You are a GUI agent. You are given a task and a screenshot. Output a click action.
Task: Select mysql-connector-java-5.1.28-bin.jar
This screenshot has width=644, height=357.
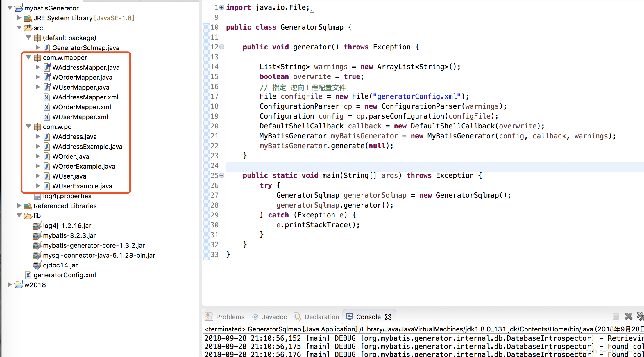click(99, 255)
